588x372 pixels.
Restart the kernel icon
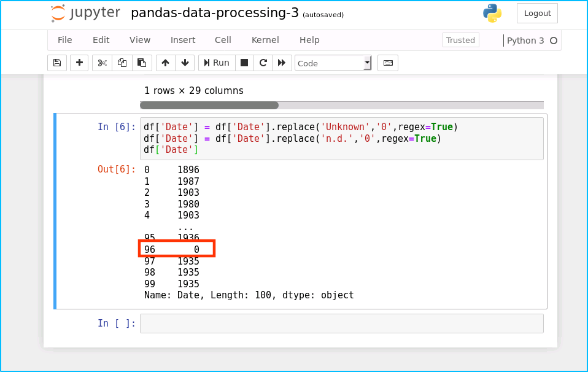[263, 63]
